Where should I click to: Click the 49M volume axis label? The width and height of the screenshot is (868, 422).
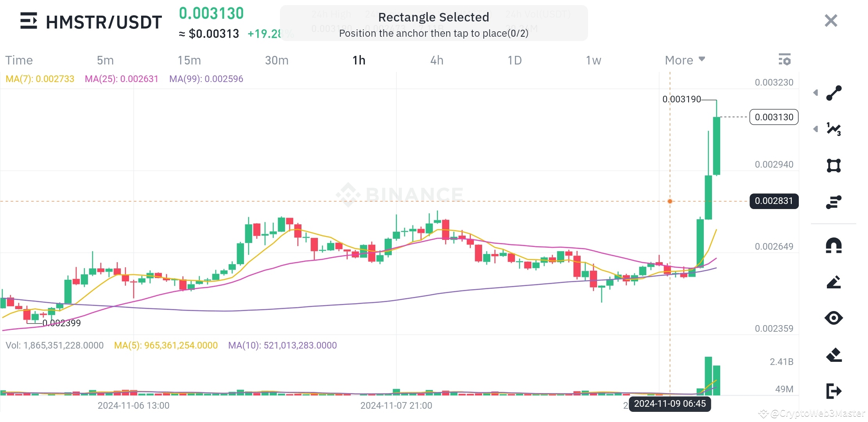pos(784,389)
